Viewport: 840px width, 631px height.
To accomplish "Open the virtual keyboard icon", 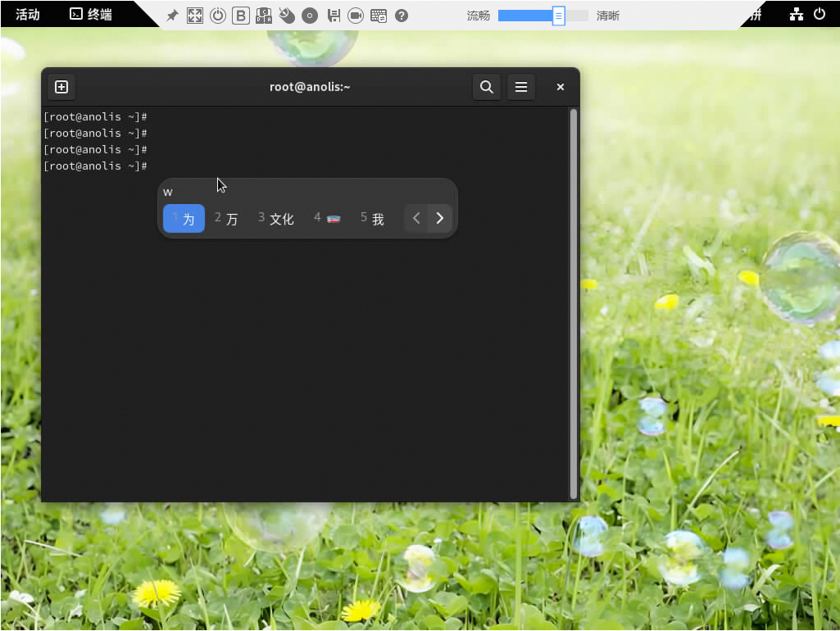I will [x=379, y=16].
